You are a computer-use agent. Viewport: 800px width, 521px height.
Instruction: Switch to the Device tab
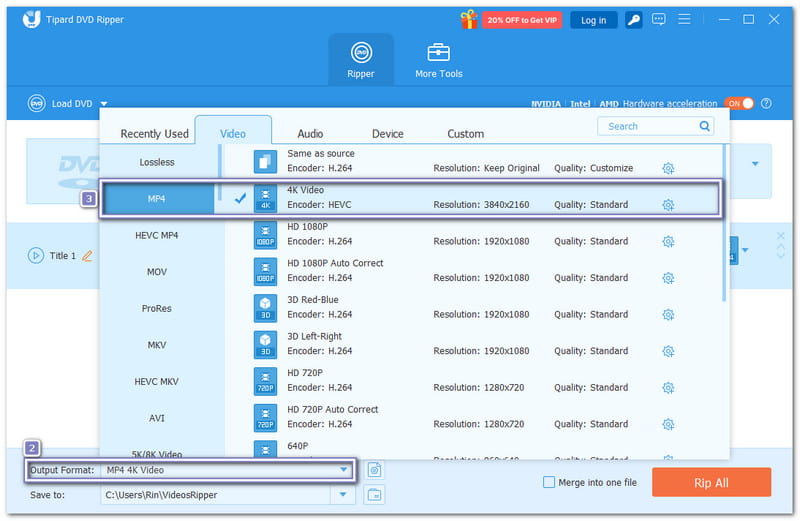coord(388,133)
